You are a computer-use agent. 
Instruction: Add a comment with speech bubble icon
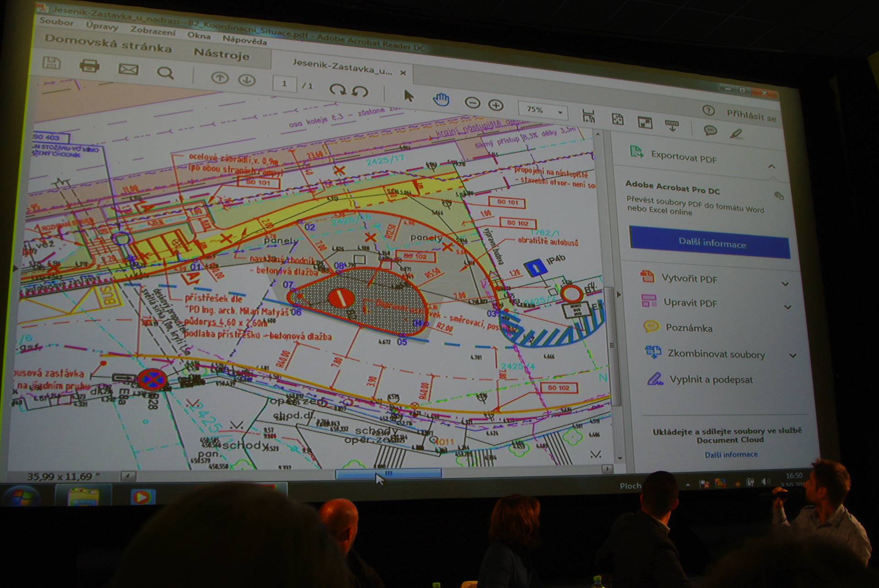710,130
